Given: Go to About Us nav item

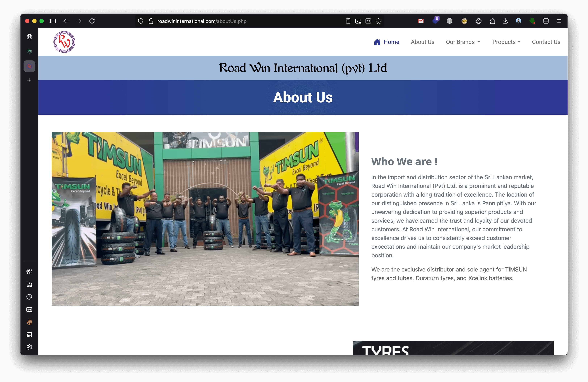Looking at the screenshot, I should pyautogui.click(x=422, y=42).
